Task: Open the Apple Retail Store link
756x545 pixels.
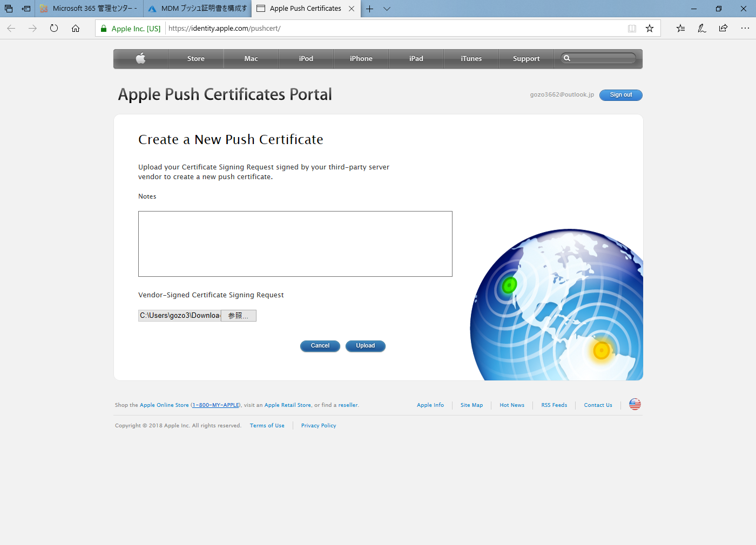Action: pyautogui.click(x=288, y=405)
